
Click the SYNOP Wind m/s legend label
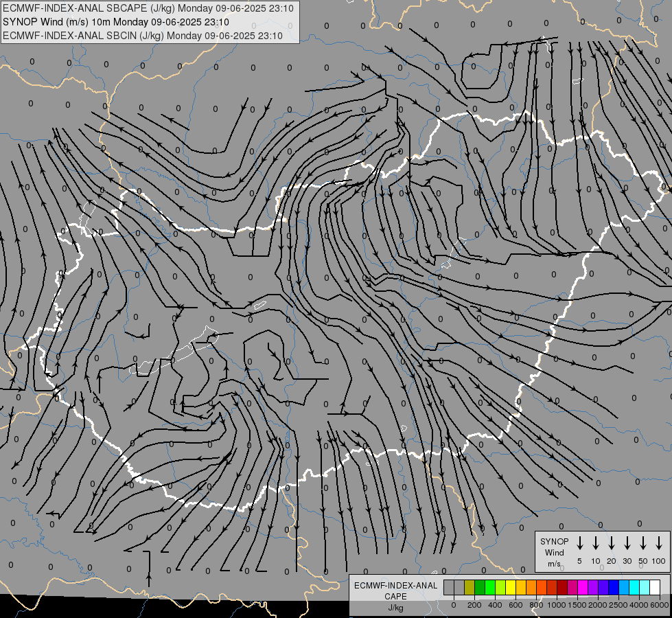click(554, 552)
